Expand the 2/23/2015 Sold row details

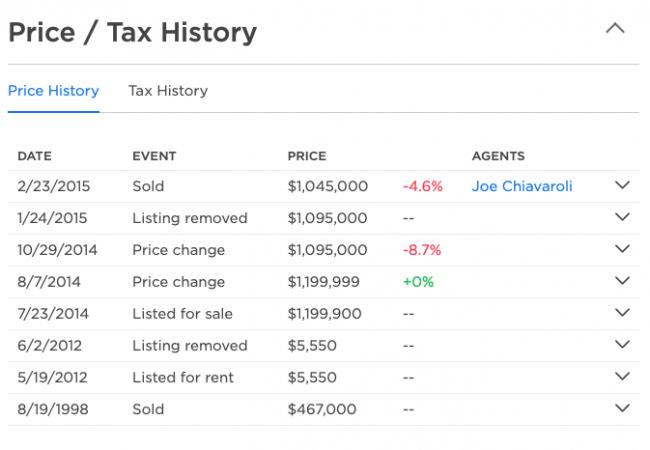(623, 186)
